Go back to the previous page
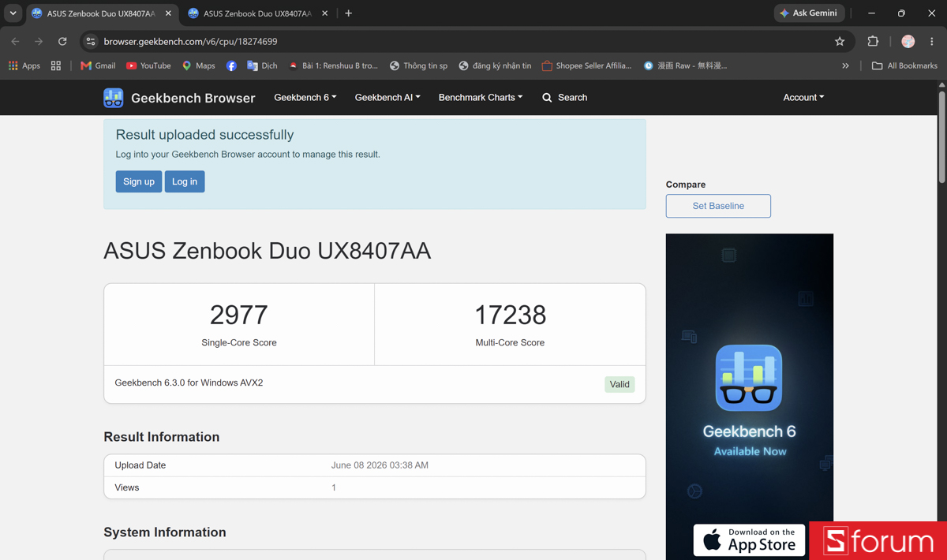The image size is (947, 560). click(x=15, y=41)
